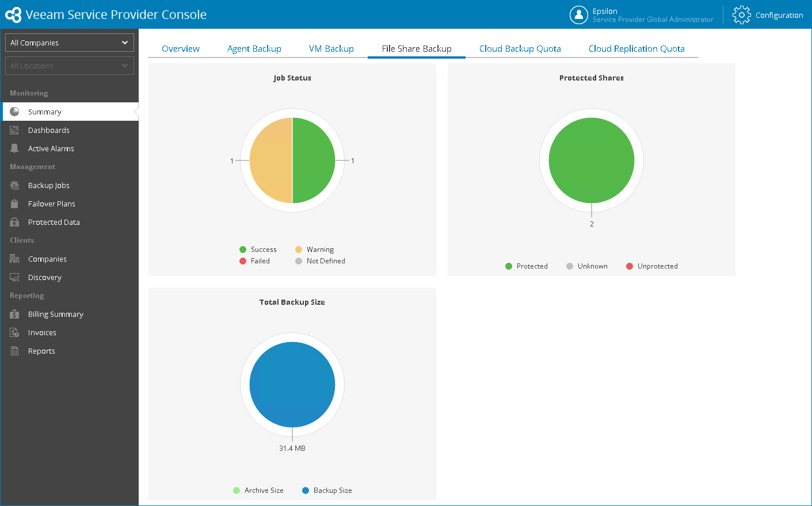Image resolution: width=812 pixels, height=506 pixels.
Task: Expand the All Companies dropdown
Action: click(70, 43)
